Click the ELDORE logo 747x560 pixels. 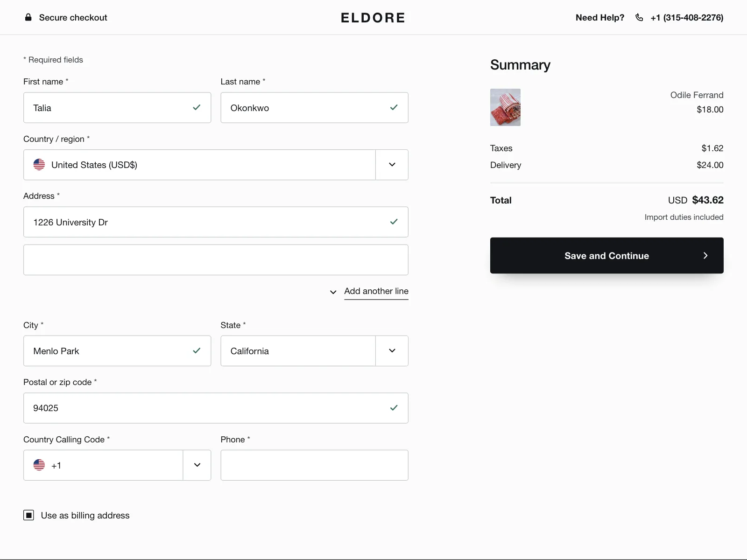(373, 18)
